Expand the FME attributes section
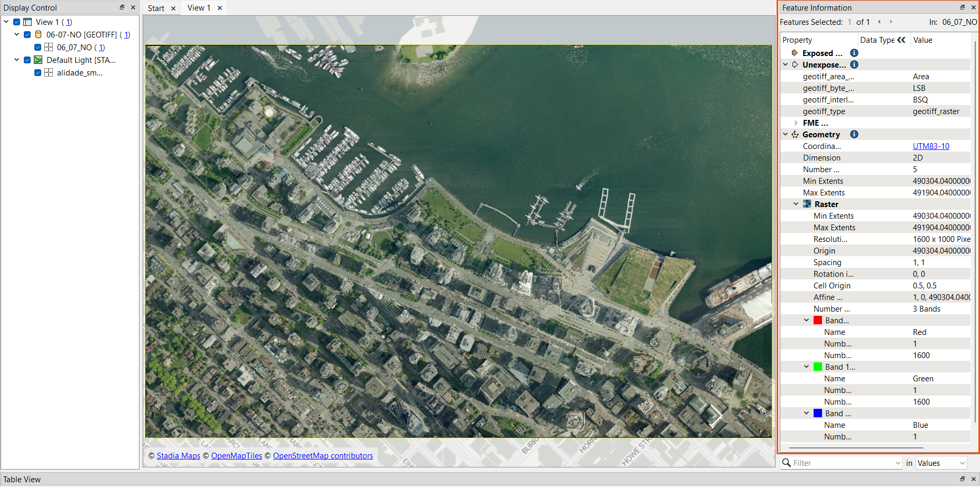 [796, 123]
